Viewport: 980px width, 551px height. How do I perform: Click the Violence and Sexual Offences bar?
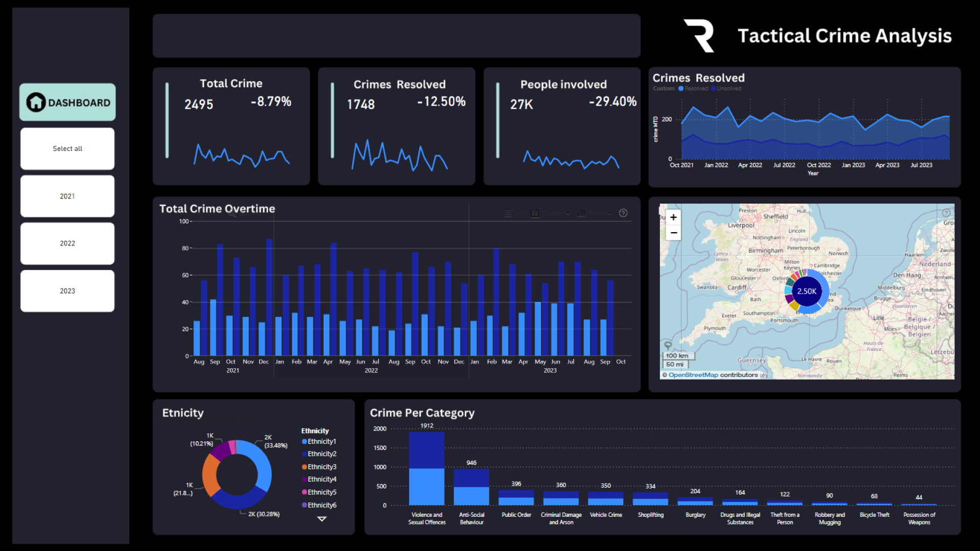coord(427,468)
